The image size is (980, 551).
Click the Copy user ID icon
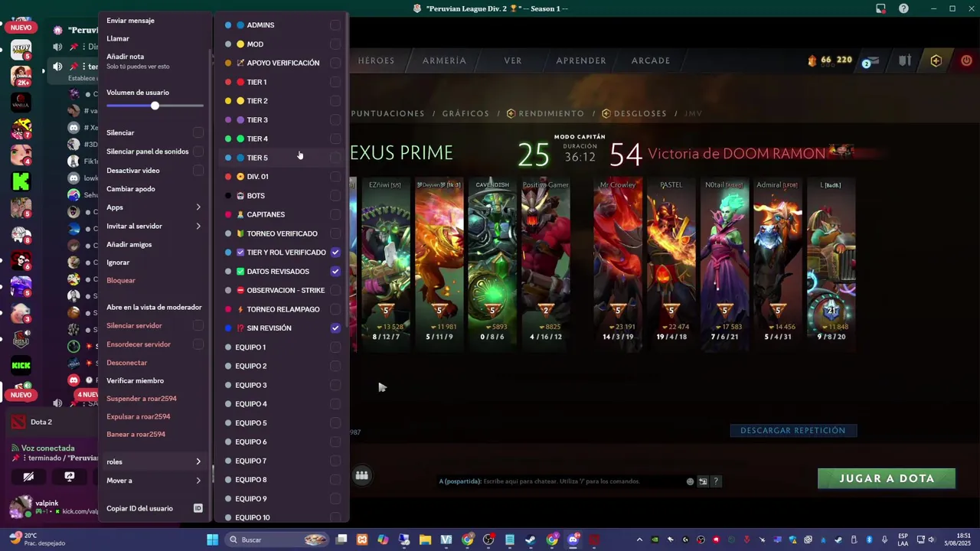pos(198,508)
